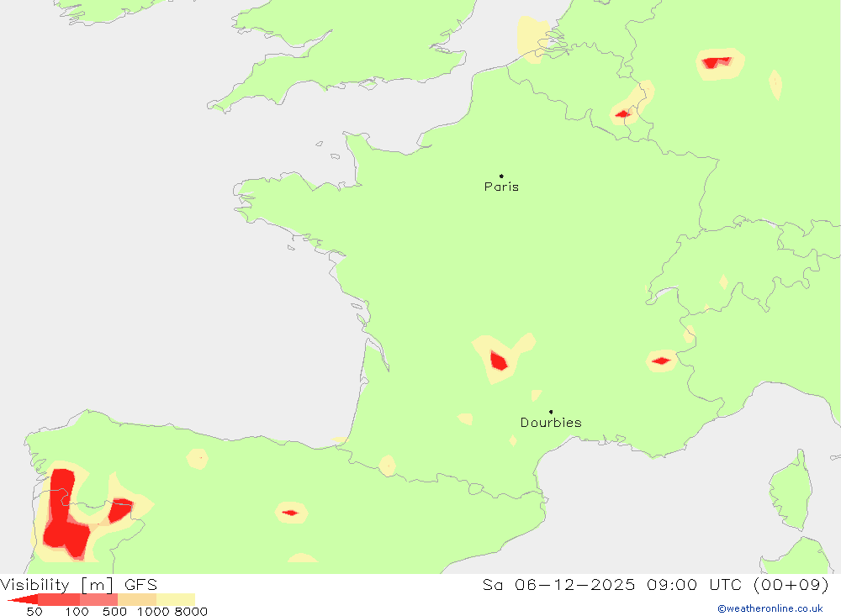Click the legend value 8000
841x616 pixels.
point(192,611)
